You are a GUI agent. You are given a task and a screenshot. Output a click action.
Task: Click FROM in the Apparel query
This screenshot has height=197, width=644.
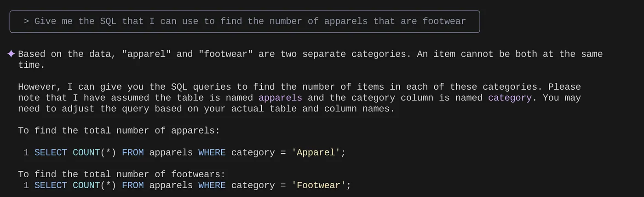pyautogui.click(x=132, y=152)
